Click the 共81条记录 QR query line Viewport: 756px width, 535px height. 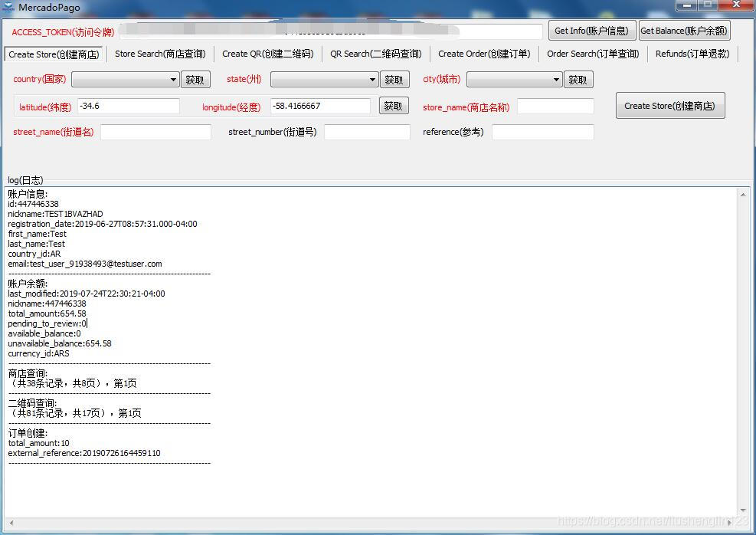coord(75,413)
